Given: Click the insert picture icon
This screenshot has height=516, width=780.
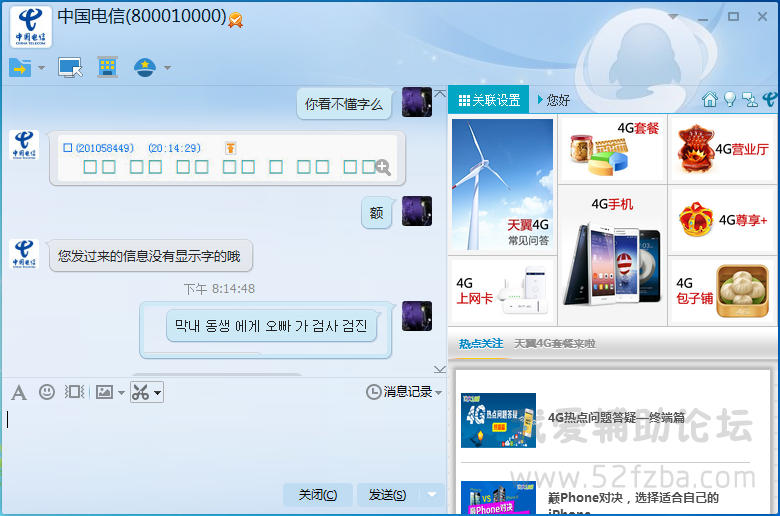Looking at the screenshot, I should 104,392.
